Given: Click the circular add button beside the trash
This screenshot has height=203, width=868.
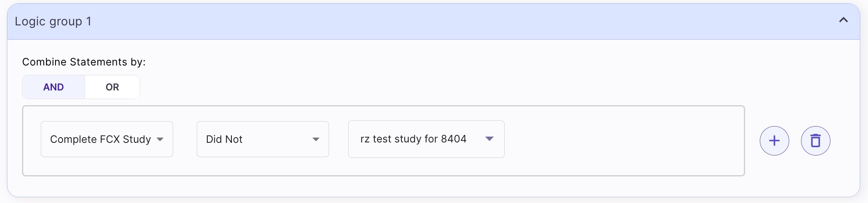Looking at the screenshot, I should click(x=774, y=141).
